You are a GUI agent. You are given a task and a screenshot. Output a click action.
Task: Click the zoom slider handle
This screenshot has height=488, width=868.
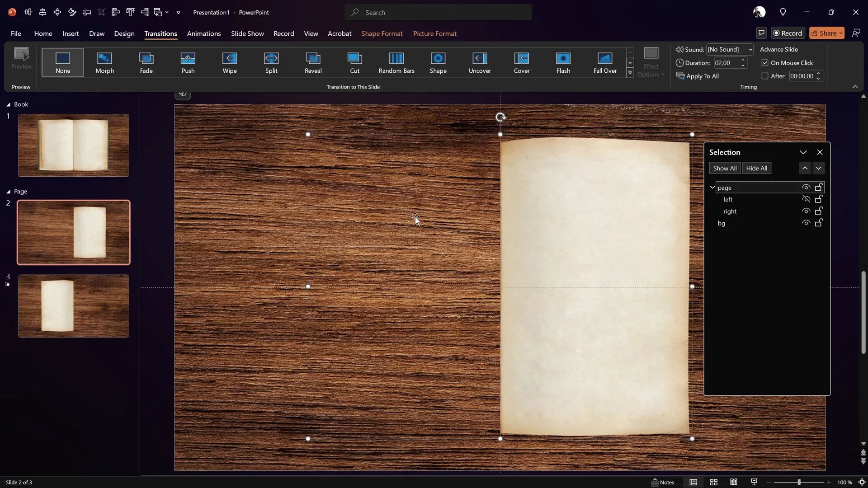tap(799, 482)
